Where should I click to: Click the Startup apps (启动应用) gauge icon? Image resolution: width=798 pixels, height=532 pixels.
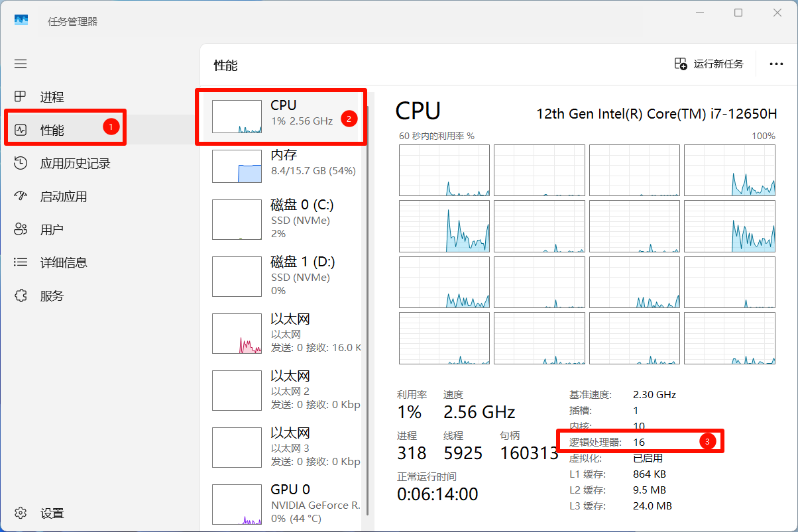click(x=21, y=196)
